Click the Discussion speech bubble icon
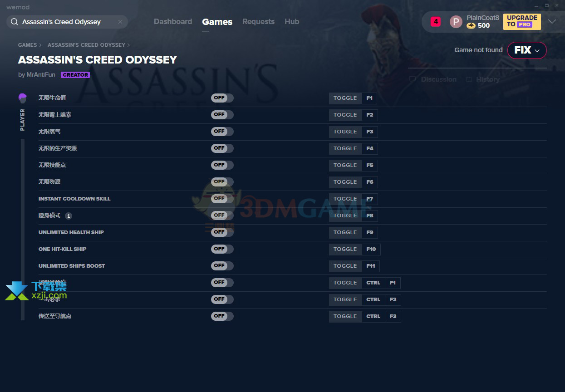The image size is (565, 392). click(x=413, y=79)
